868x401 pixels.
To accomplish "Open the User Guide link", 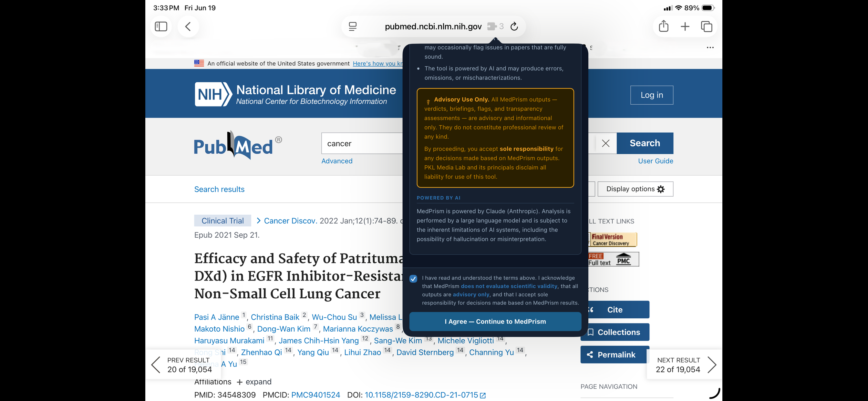I will (x=656, y=161).
